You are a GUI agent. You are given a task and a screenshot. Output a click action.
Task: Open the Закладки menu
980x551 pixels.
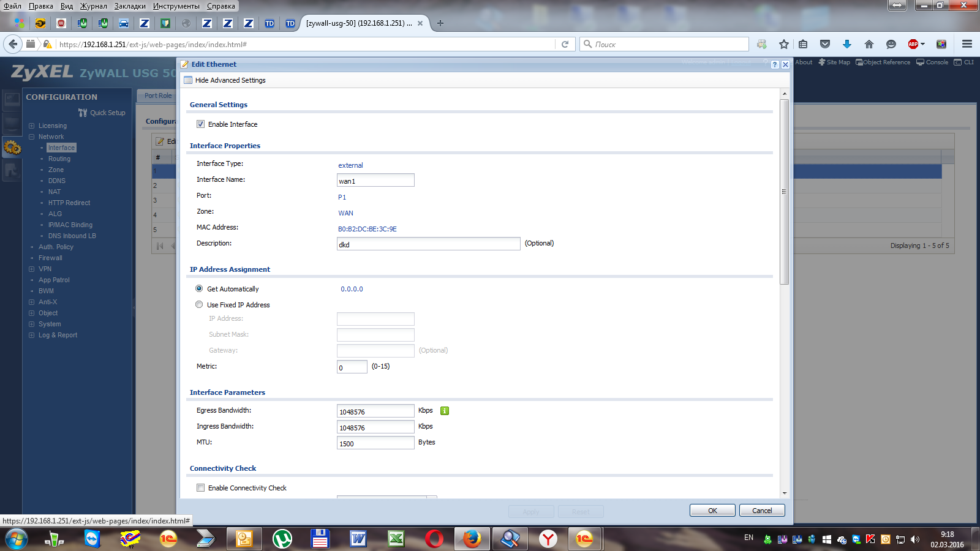pyautogui.click(x=130, y=6)
